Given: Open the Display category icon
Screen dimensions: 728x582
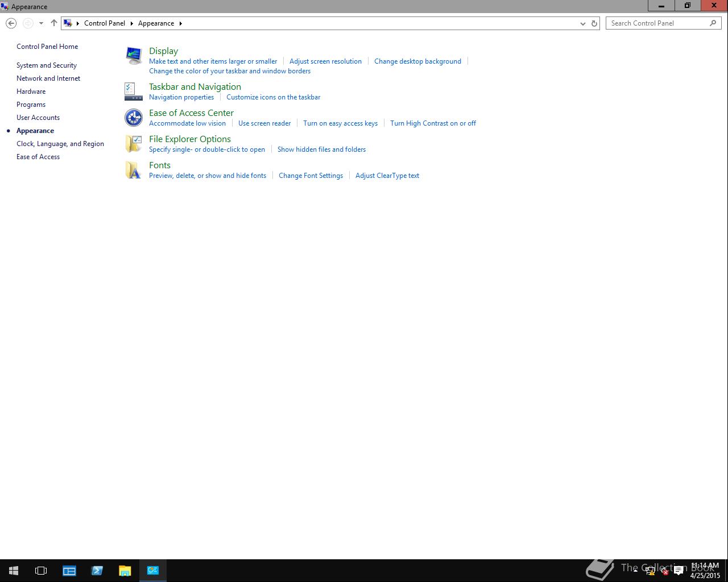Looking at the screenshot, I should pyautogui.click(x=134, y=56).
